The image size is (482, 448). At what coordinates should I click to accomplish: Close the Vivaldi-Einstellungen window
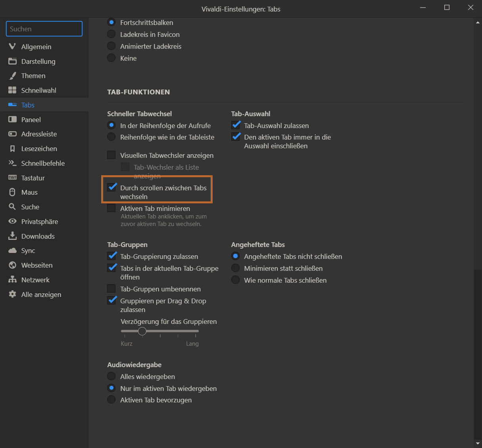tap(470, 8)
